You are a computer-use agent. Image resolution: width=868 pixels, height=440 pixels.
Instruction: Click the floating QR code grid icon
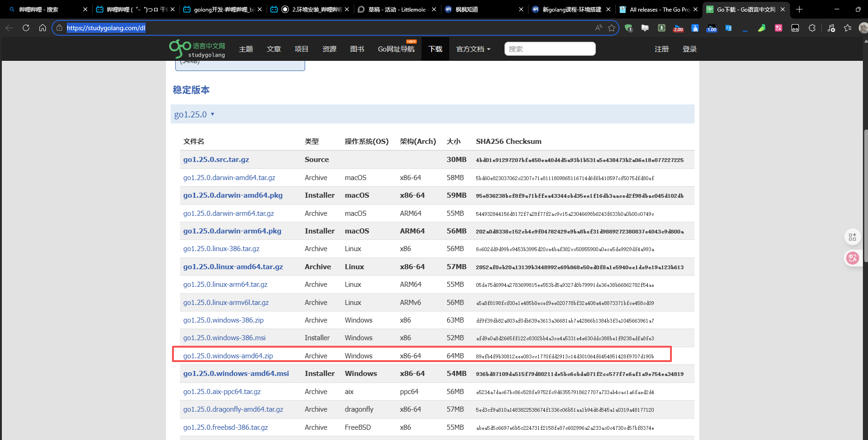(852, 237)
